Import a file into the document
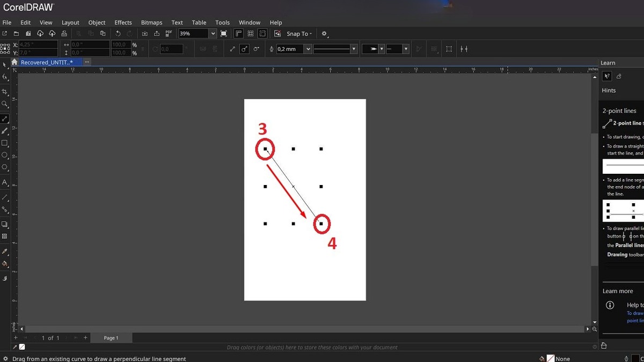The image size is (644, 362). [144, 33]
